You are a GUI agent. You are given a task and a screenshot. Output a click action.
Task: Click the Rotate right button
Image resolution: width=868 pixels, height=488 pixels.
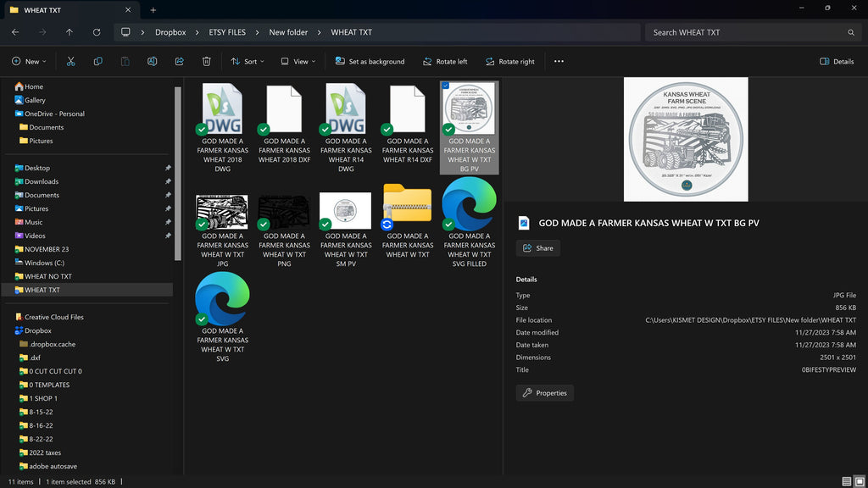(x=509, y=61)
